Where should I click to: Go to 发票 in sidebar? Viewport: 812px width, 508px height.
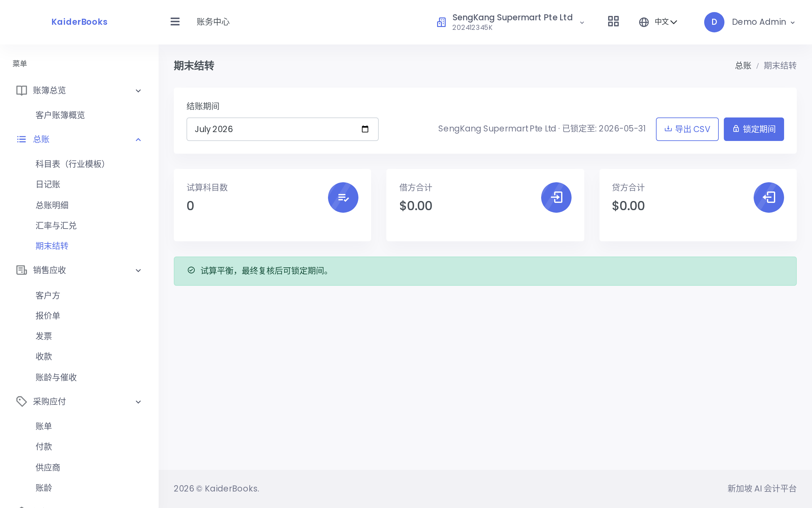click(44, 336)
